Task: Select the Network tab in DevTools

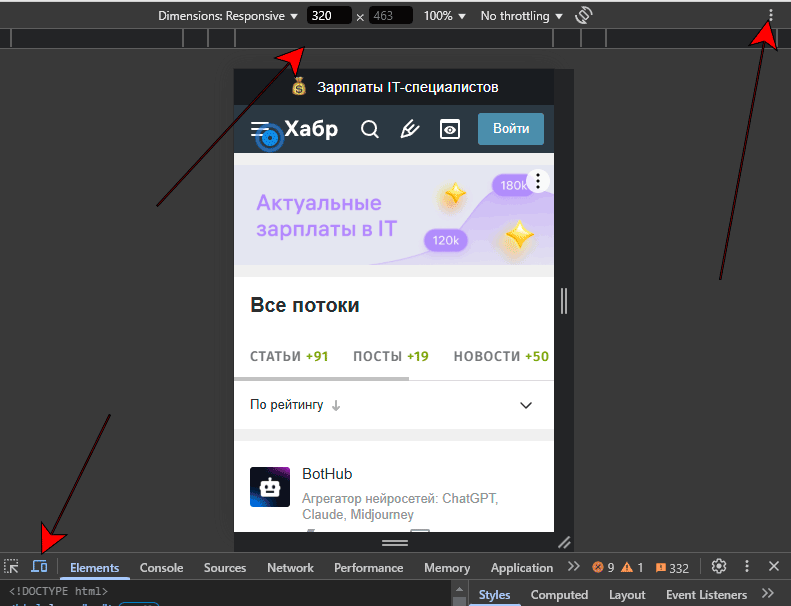Action: tap(290, 568)
